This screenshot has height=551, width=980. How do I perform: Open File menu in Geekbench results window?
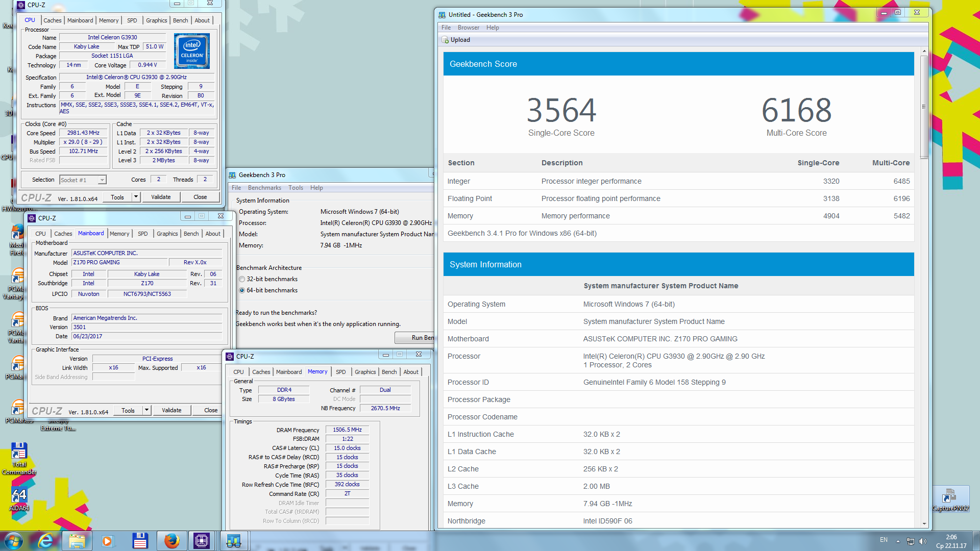[x=446, y=28]
